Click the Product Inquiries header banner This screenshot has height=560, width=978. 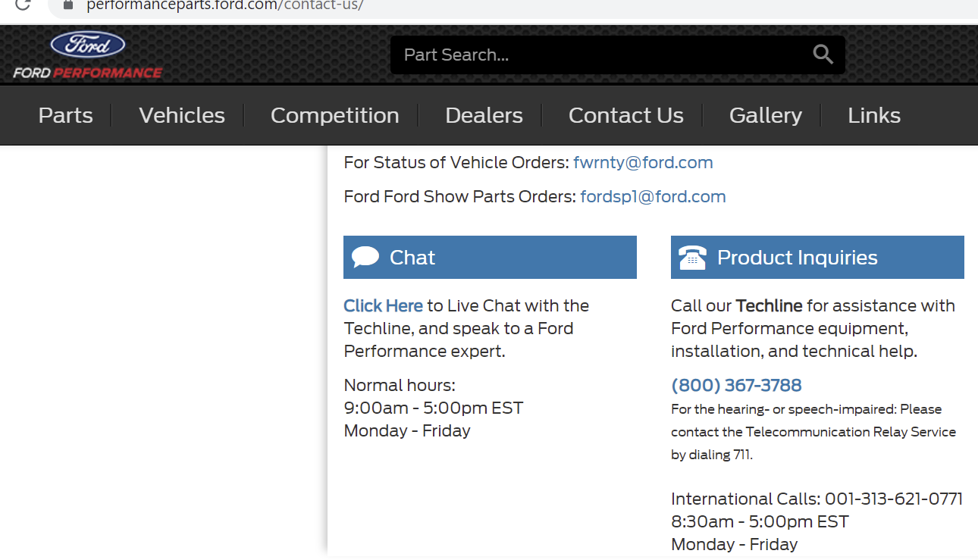point(817,256)
